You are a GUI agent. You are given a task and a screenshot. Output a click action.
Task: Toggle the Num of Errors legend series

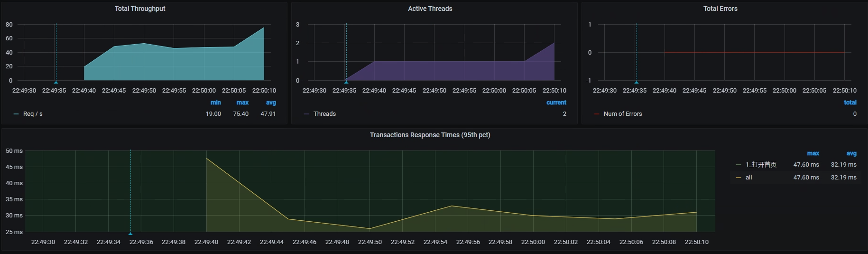(622, 114)
